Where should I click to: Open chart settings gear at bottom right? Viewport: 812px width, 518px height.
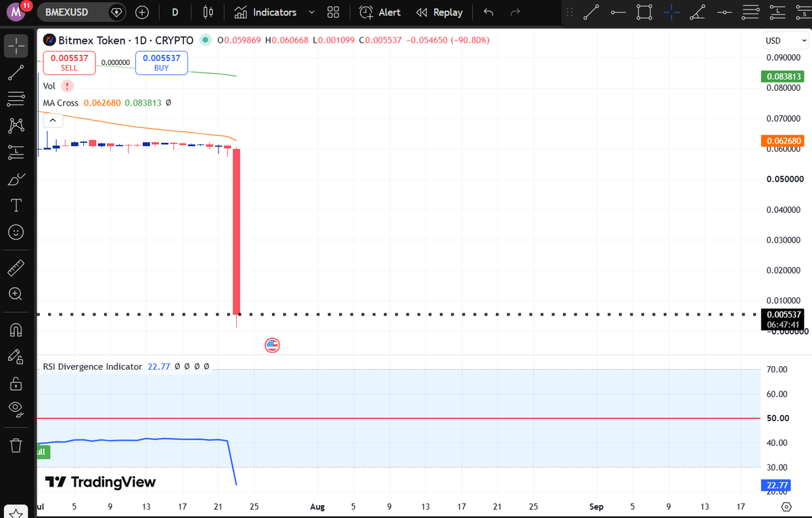pyautogui.click(x=786, y=506)
